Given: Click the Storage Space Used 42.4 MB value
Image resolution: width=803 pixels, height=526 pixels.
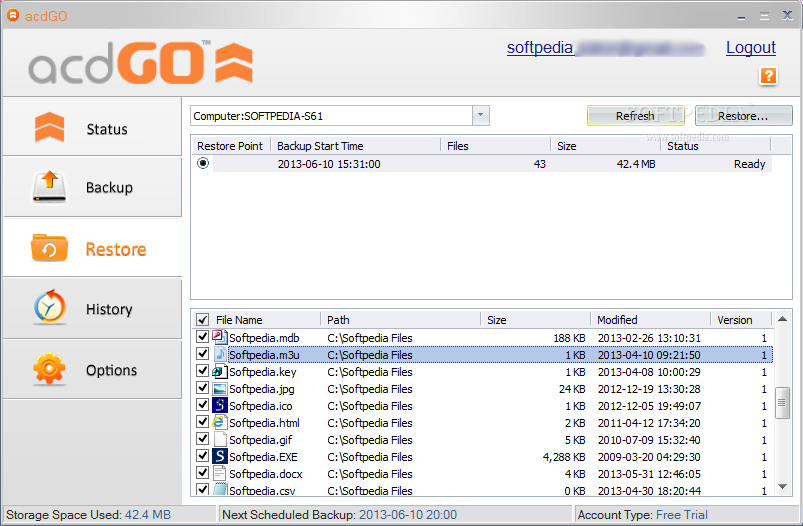Looking at the screenshot, I should (x=147, y=514).
